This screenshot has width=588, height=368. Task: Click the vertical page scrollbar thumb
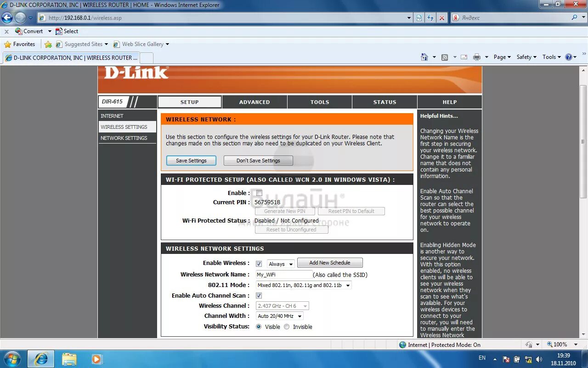click(x=583, y=142)
